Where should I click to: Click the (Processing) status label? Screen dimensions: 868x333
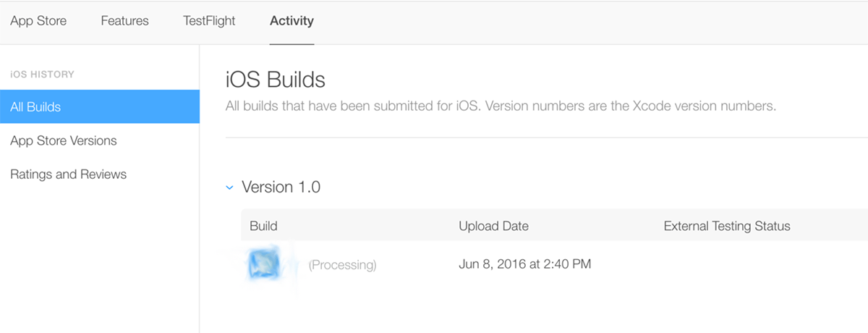pos(342,265)
